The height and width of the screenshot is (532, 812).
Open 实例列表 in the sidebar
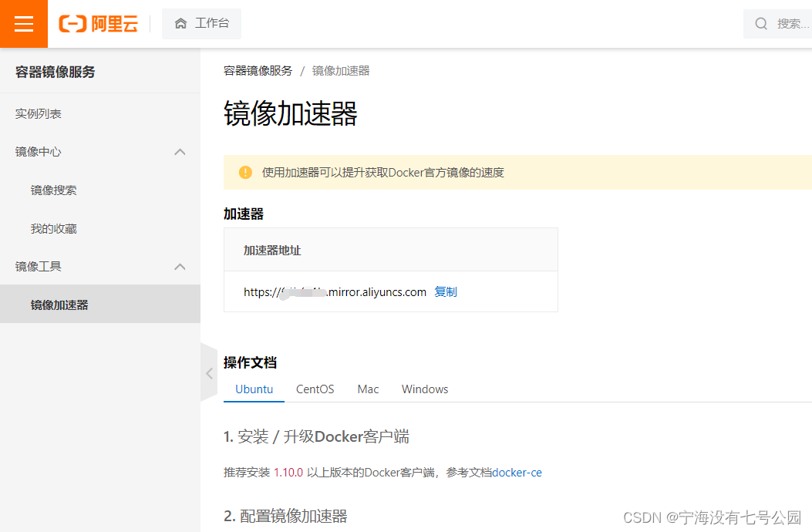pyautogui.click(x=38, y=114)
